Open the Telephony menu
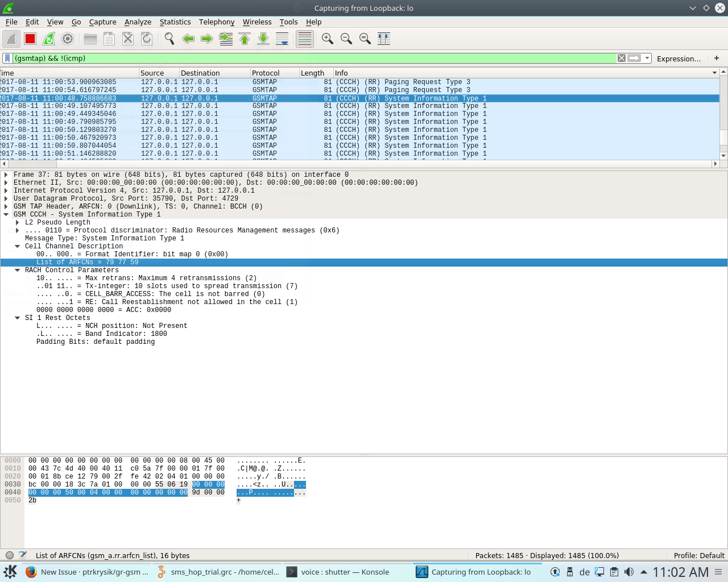The image size is (728, 582). 216,22
